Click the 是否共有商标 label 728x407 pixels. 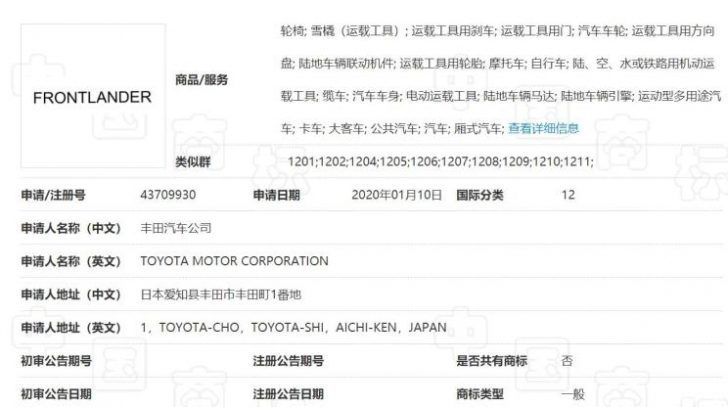coord(492,361)
